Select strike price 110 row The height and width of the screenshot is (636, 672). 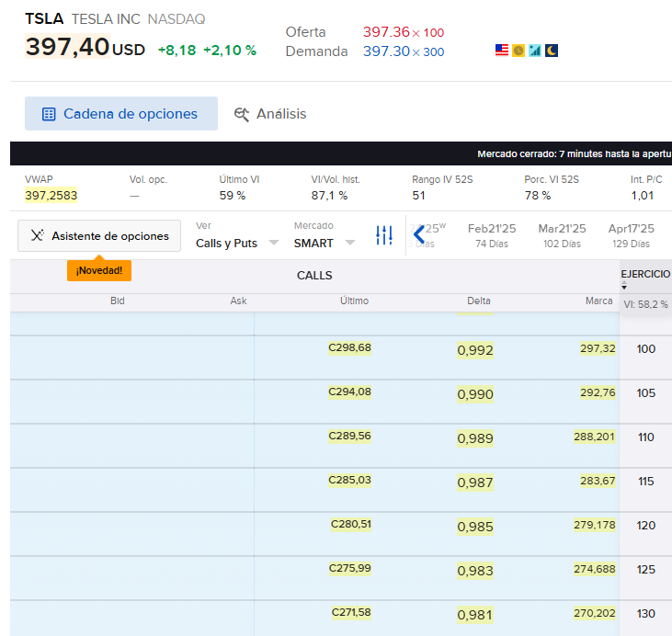click(646, 437)
